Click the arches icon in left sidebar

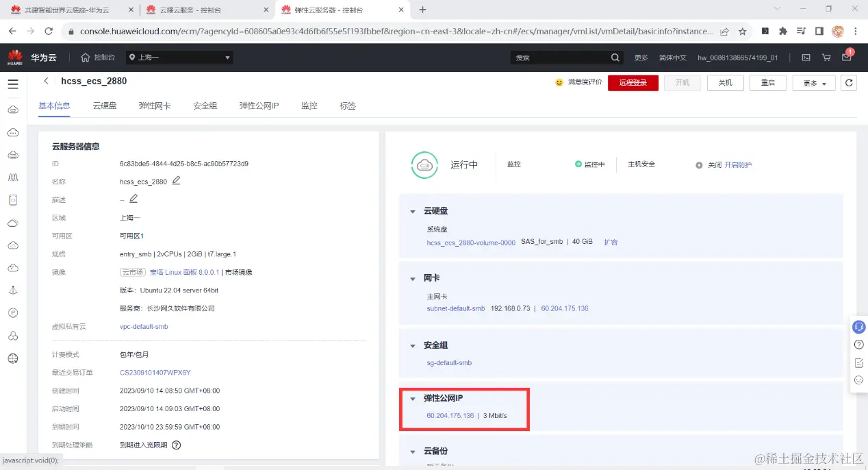[x=13, y=177]
